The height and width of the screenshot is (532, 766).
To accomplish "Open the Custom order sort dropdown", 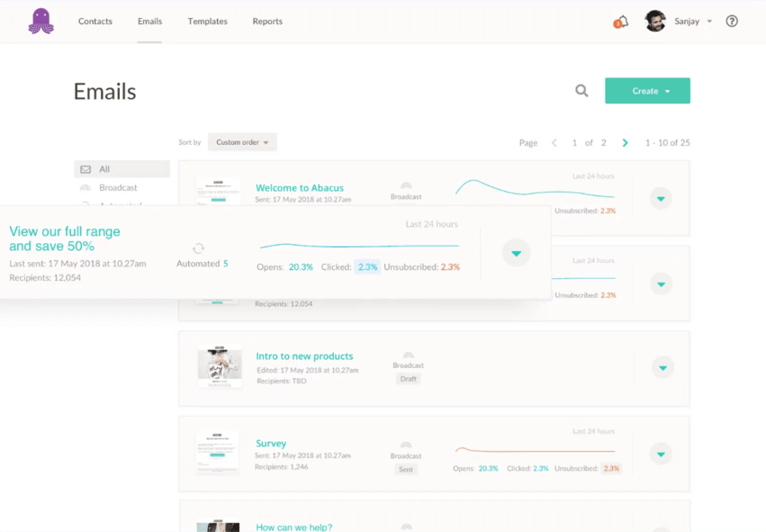I will (241, 141).
